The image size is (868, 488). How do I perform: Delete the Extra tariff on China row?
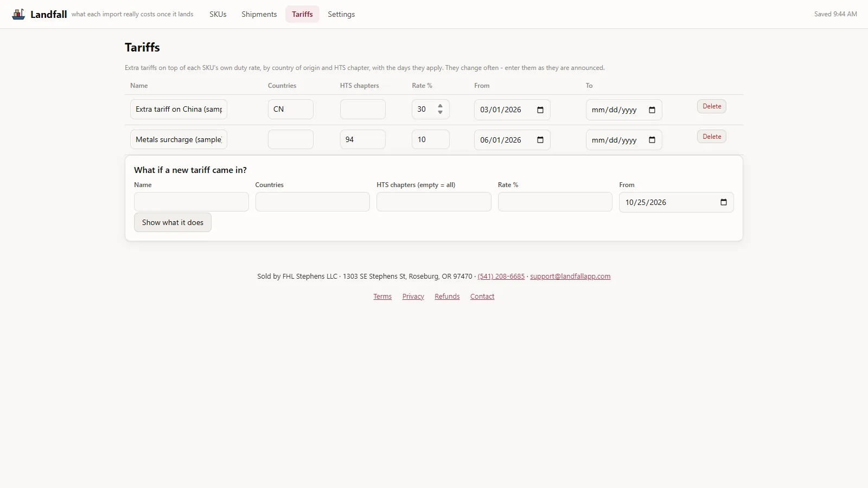point(712,106)
